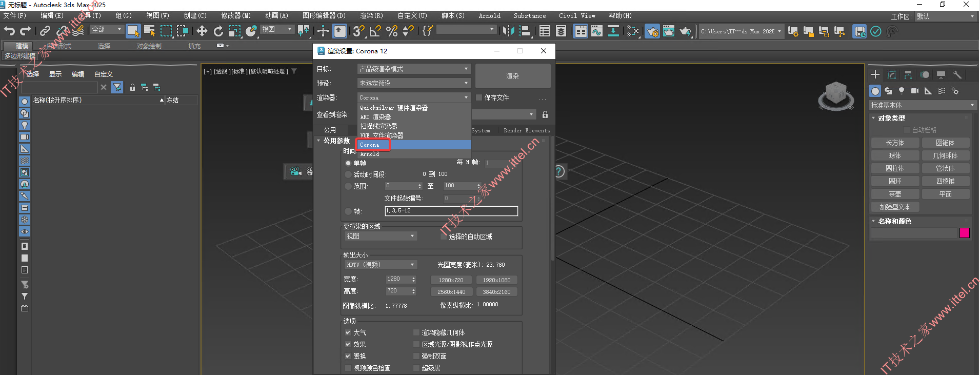Click the pink object color swatch
980x375 pixels.
click(x=965, y=233)
